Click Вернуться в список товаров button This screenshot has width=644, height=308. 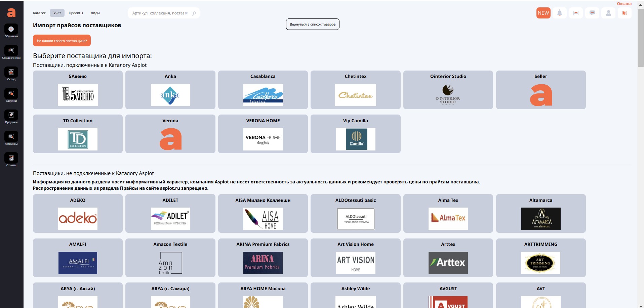click(x=313, y=24)
